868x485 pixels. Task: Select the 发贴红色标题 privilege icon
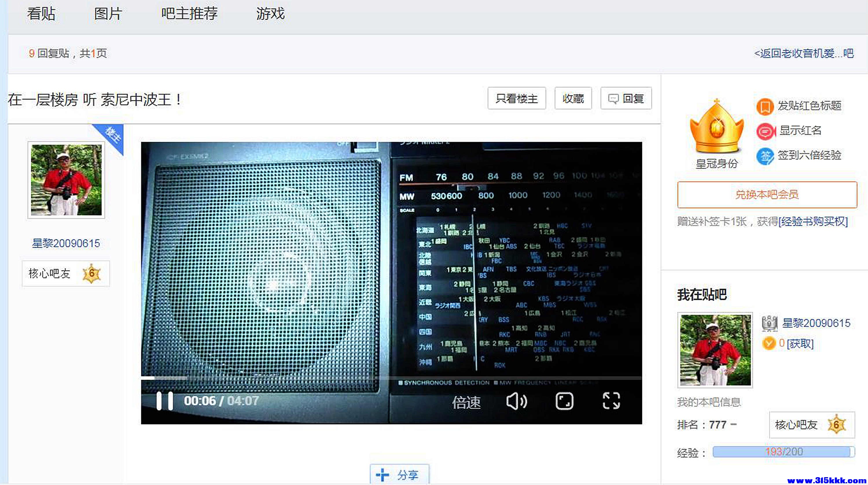coord(766,106)
